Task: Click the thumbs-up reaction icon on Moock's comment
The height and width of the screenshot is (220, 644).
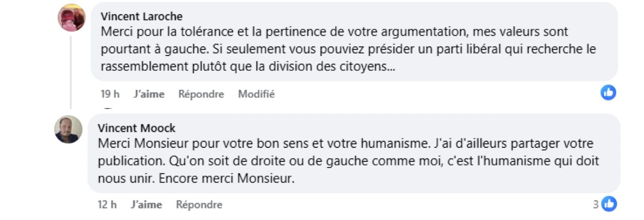Action: (x=610, y=204)
